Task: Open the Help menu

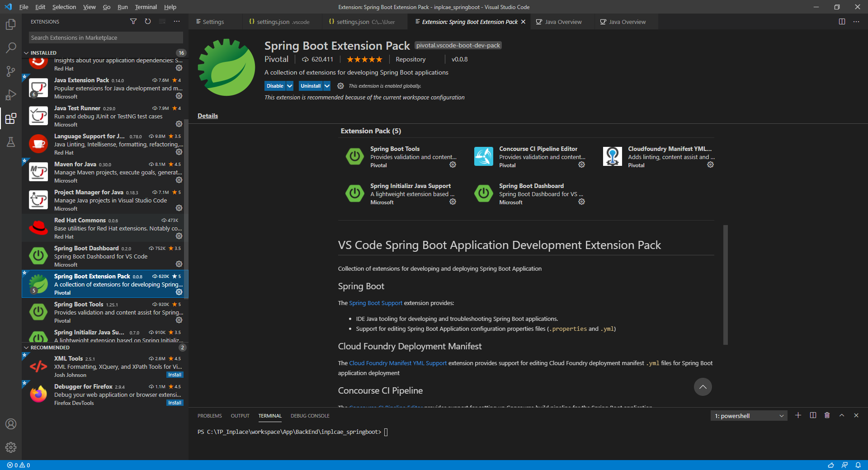Action: pos(170,7)
